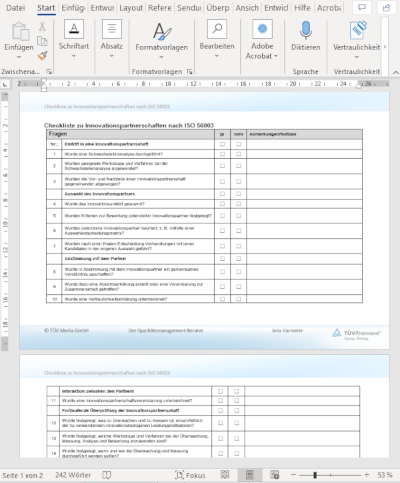This screenshot has width=400, height=483.
Task: Expand the Adobe Acrobat dropdown arrow
Action: point(276,56)
